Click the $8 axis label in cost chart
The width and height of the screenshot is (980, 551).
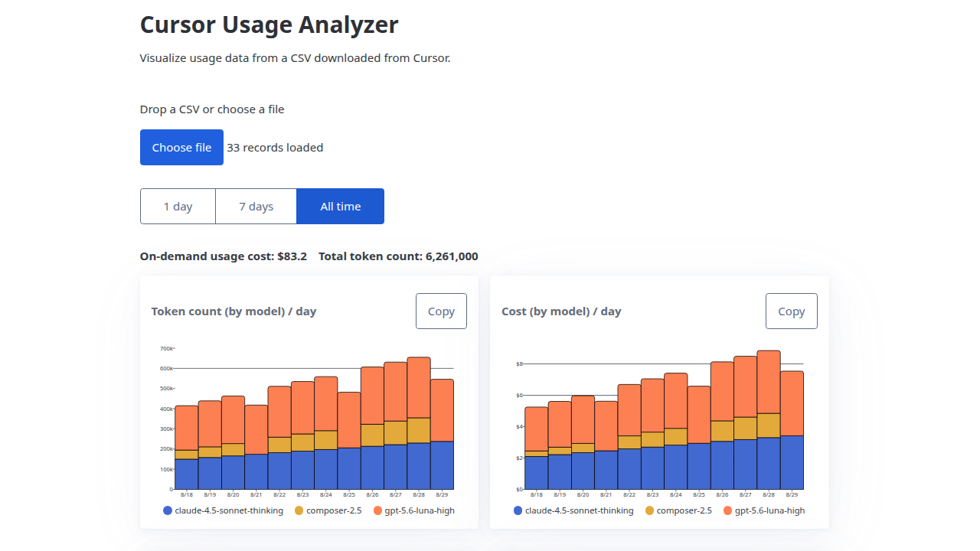point(518,364)
